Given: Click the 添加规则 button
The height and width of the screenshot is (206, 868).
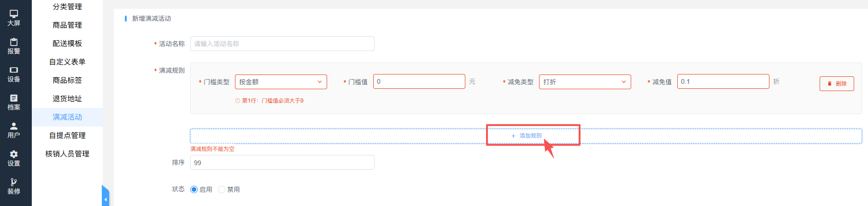Looking at the screenshot, I should [x=526, y=136].
